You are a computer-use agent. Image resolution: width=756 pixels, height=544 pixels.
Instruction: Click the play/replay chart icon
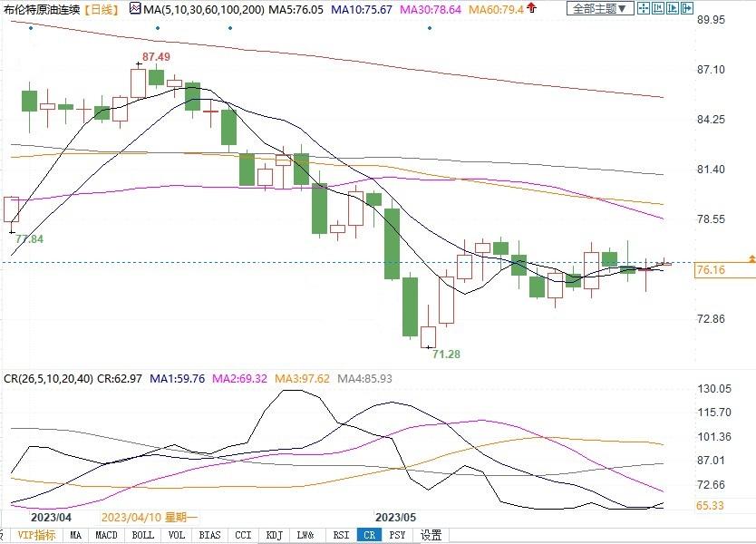[672, 8]
